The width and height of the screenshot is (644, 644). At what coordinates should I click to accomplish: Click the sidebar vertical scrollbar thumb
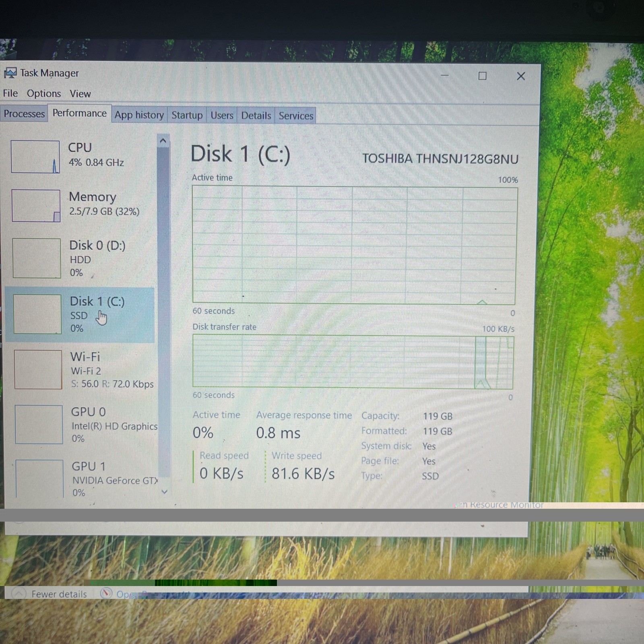[163, 312]
